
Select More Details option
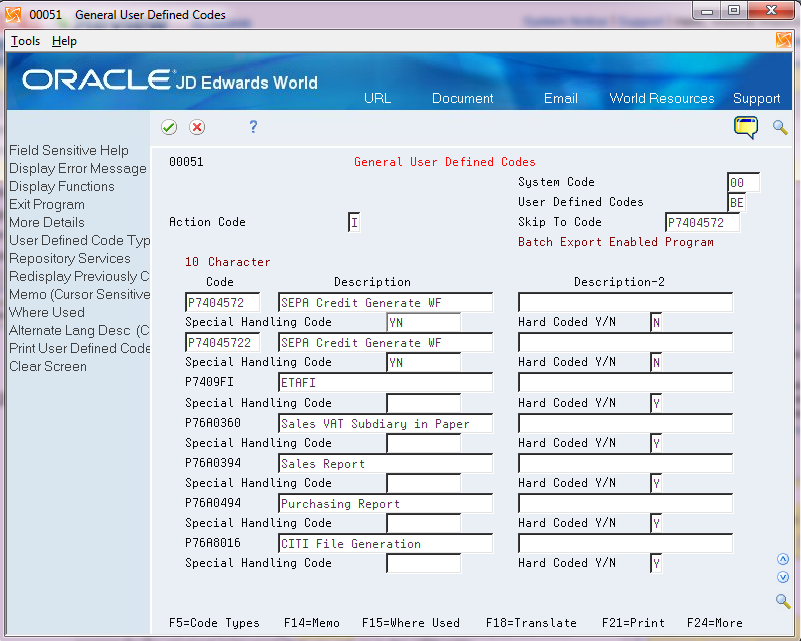pos(47,222)
